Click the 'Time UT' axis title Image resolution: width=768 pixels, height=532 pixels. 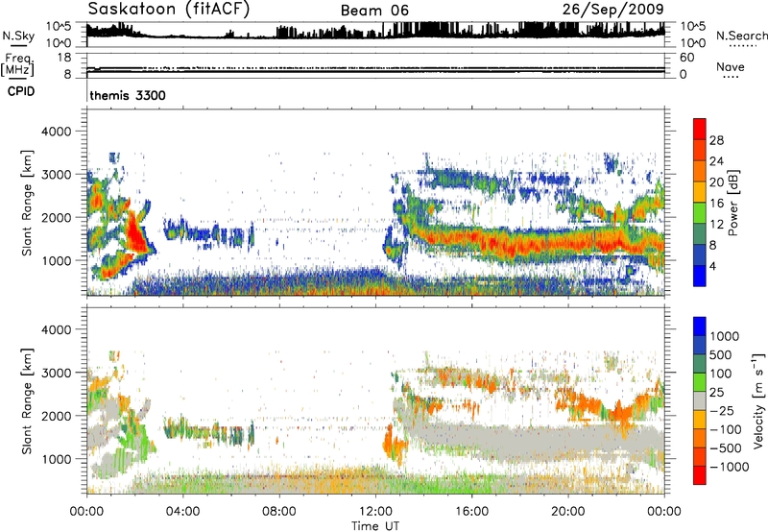click(375, 525)
